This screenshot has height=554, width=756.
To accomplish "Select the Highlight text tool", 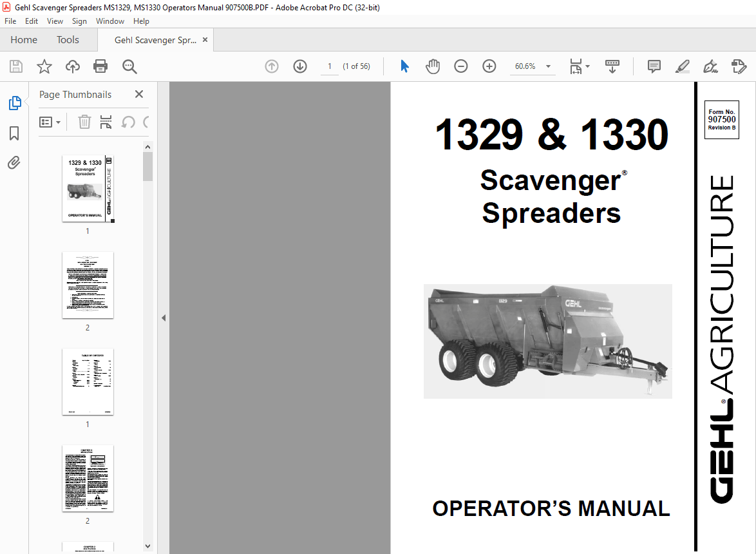I will (682, 66).
